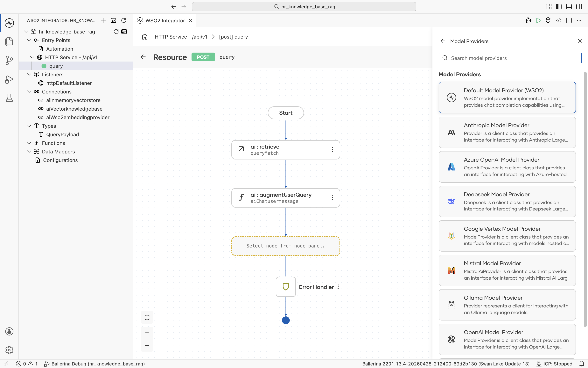
Task: Click the Search model providers field
Action: click(x=510, y=58)
